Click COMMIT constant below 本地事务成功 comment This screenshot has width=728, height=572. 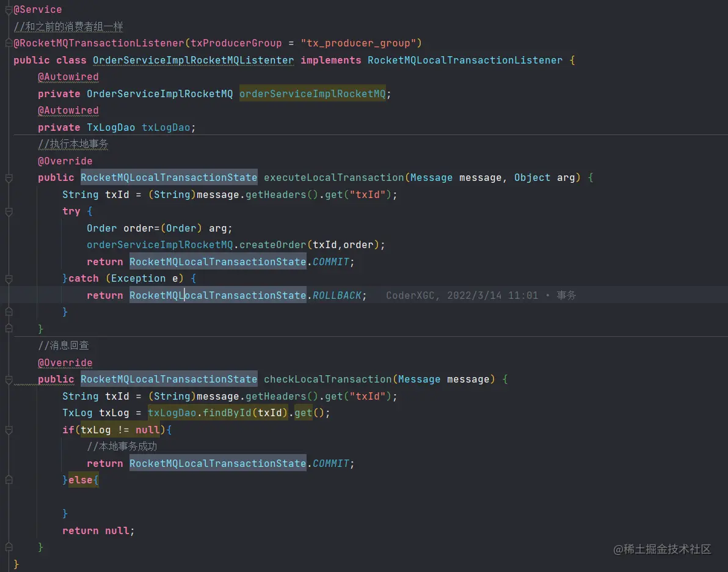(x=330, y=464)
